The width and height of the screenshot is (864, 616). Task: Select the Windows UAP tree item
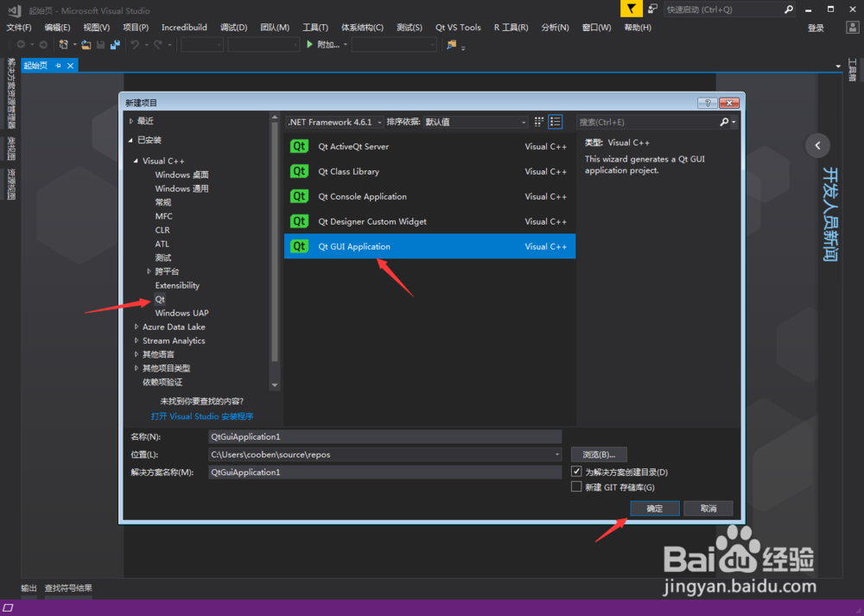pyautogui.click(x=181, y=313)
